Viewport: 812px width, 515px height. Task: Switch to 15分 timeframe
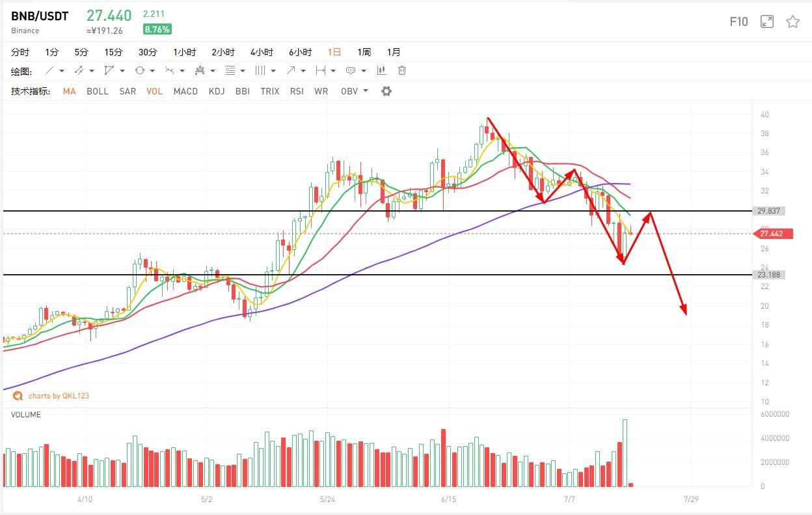(113, 52)
